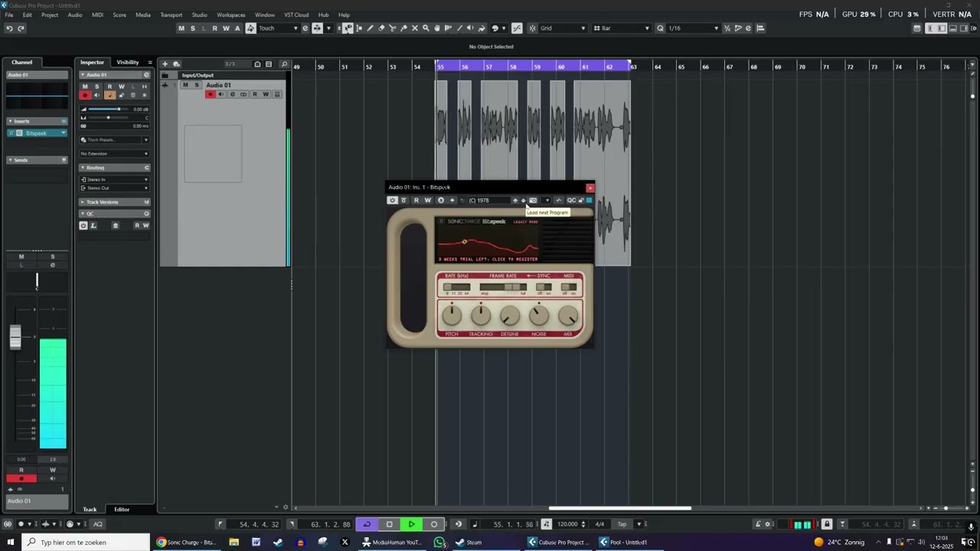Toggle Solo S on Audio 01 track header

(x=196, y=85)
